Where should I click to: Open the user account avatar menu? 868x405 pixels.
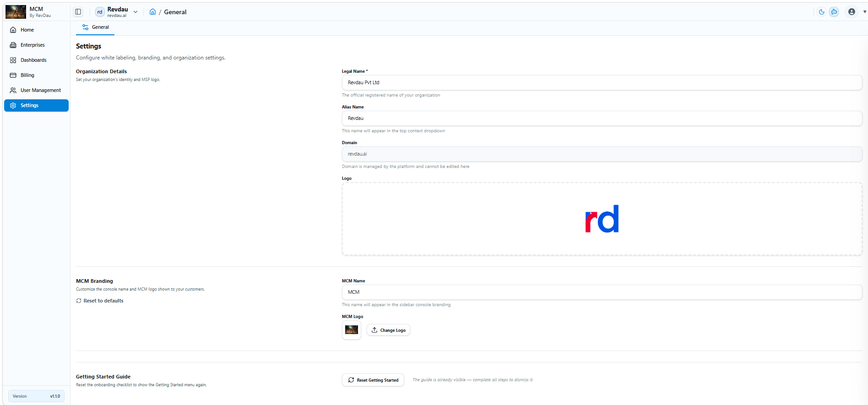(852, 12)
